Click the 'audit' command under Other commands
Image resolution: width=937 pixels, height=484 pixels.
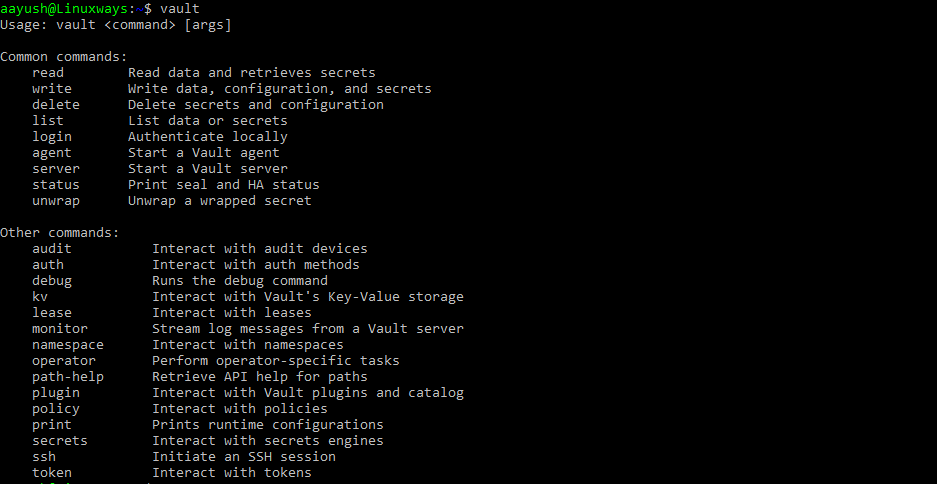(x=52, y=249)
